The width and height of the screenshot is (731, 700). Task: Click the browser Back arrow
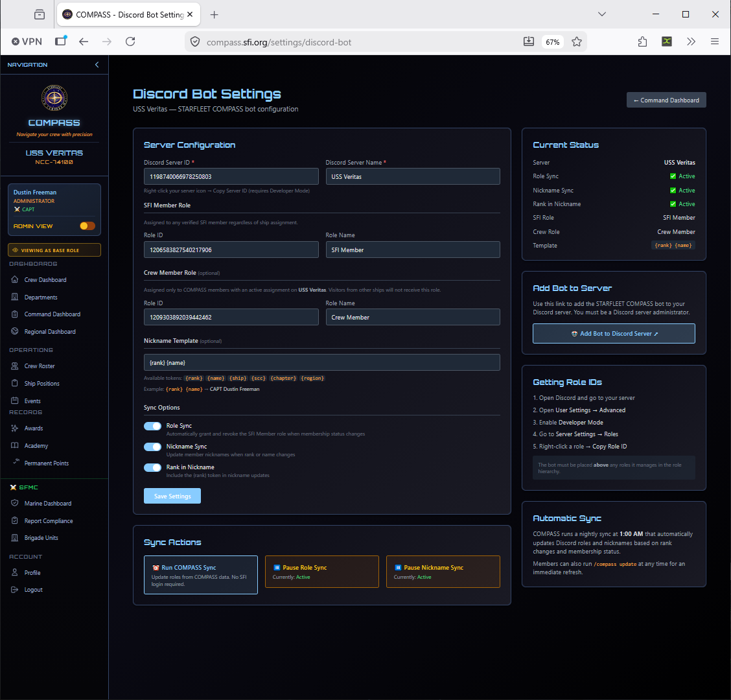tap(84, 41)
